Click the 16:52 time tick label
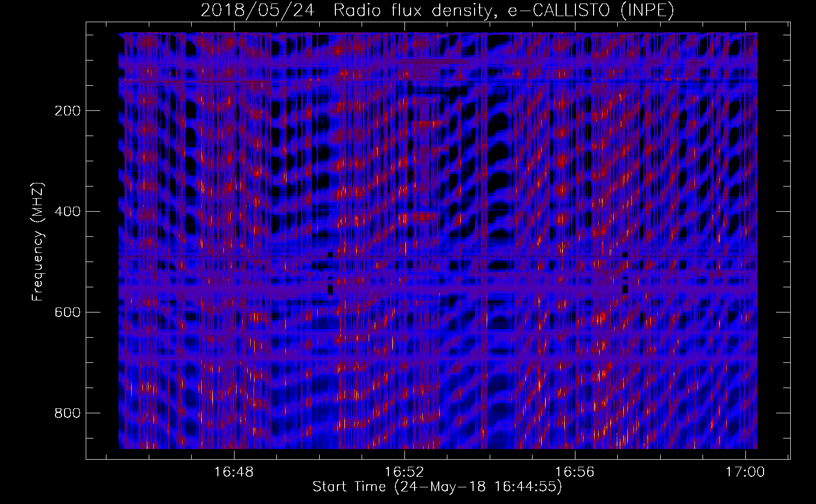The height and width of the screenshot is (504, 816). tap(404, 472)
